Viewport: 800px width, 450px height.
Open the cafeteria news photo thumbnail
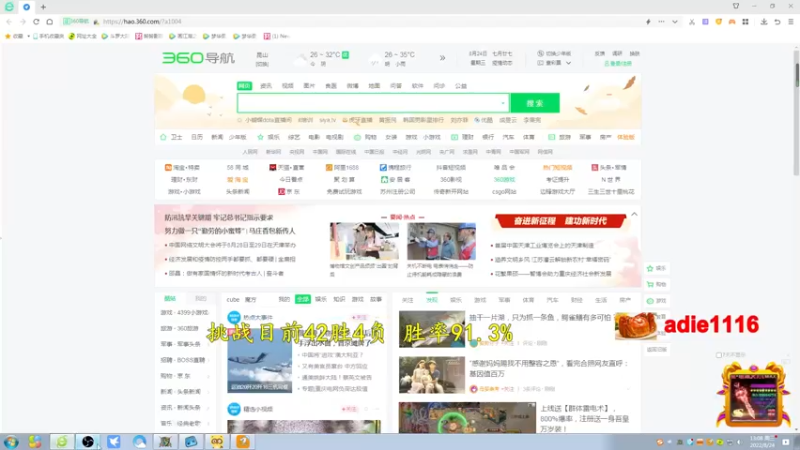coord(364,241)
